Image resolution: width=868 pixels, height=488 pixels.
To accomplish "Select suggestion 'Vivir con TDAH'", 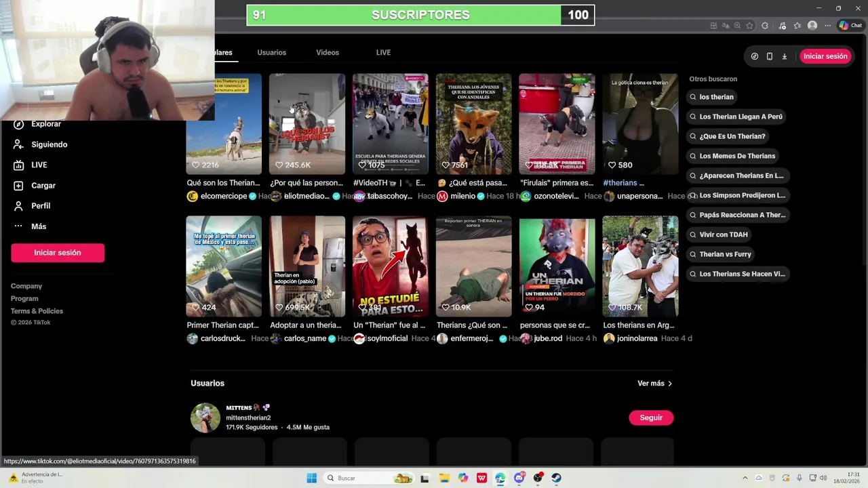I will tap(719, 235).
